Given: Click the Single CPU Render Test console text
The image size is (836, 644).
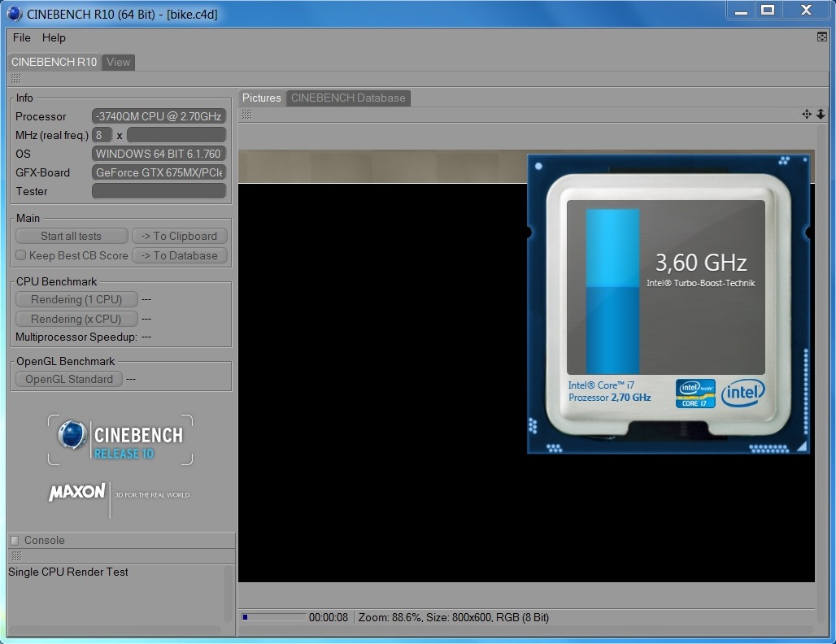Looking at the screenshot, I should pyautogui.click(x=68, y=572).
